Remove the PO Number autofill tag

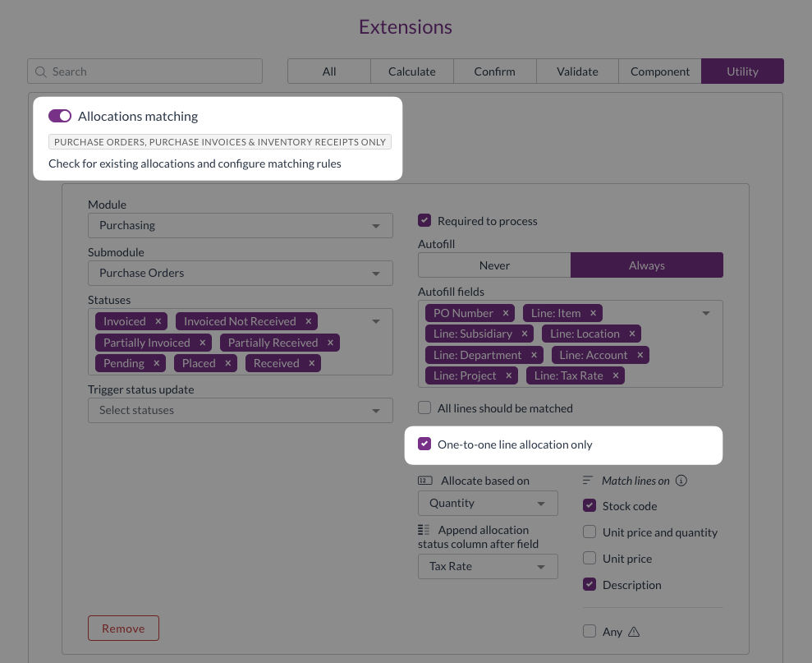pos(506,313)
